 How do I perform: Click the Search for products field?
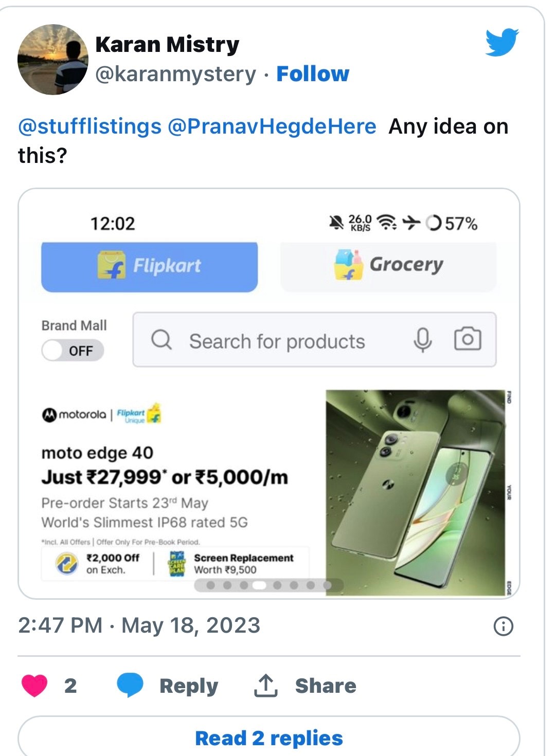pyautogui.click(x=277, y=341)
